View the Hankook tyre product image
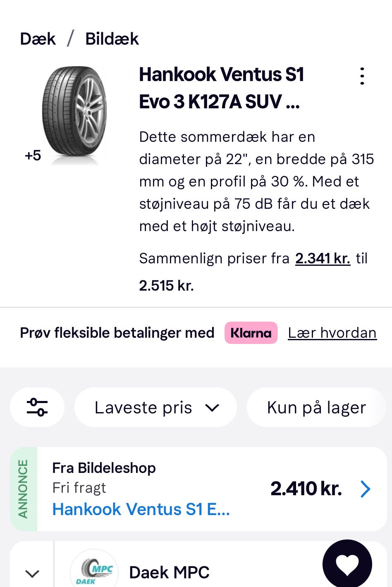The width and height of the screenshot is (392, 587). 74,112
